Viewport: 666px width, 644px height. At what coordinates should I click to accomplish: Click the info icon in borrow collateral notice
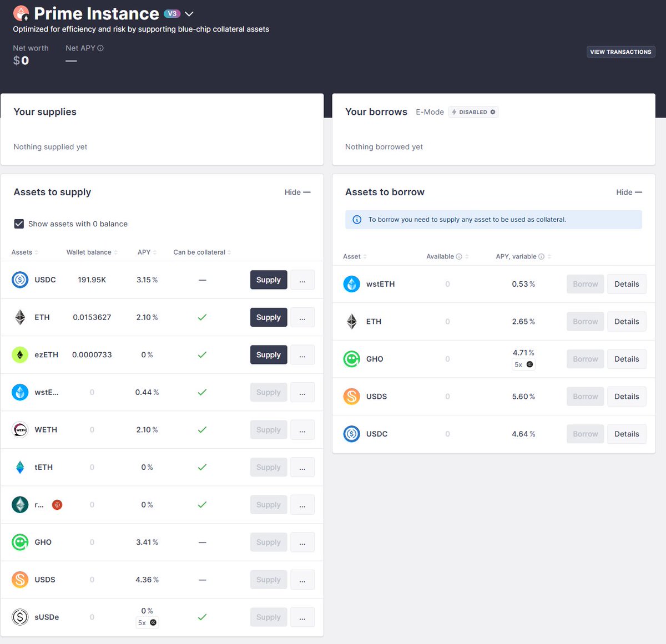(357, 220)
